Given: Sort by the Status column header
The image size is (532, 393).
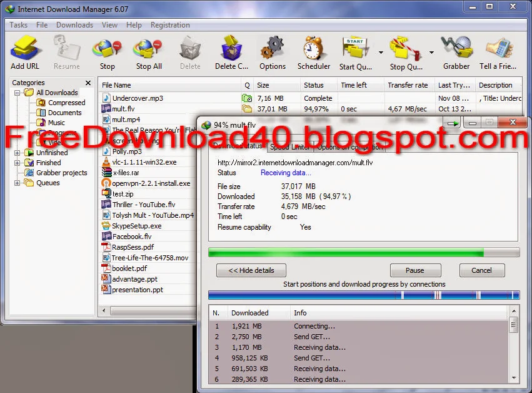Looking at the screenshot, I should [319, 85].
